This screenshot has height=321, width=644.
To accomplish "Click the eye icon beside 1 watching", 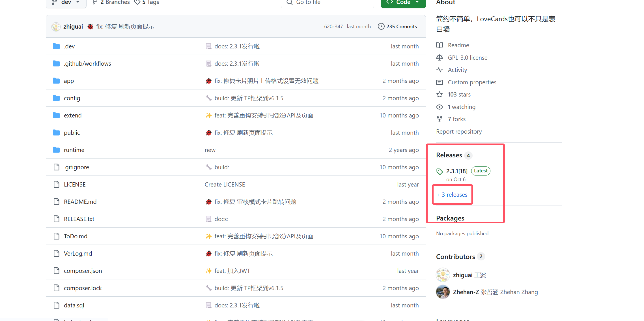I will point(440,107).
